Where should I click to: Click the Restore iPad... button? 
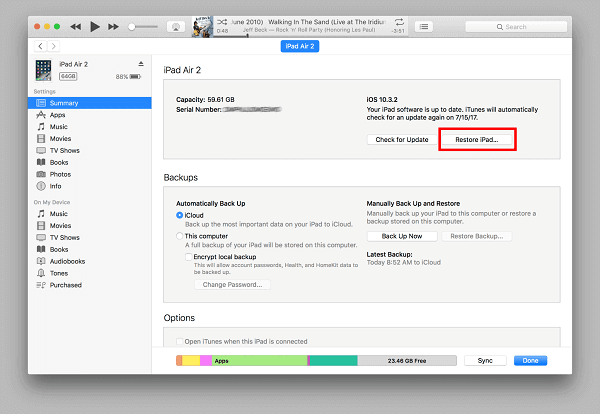click(477, 140)
